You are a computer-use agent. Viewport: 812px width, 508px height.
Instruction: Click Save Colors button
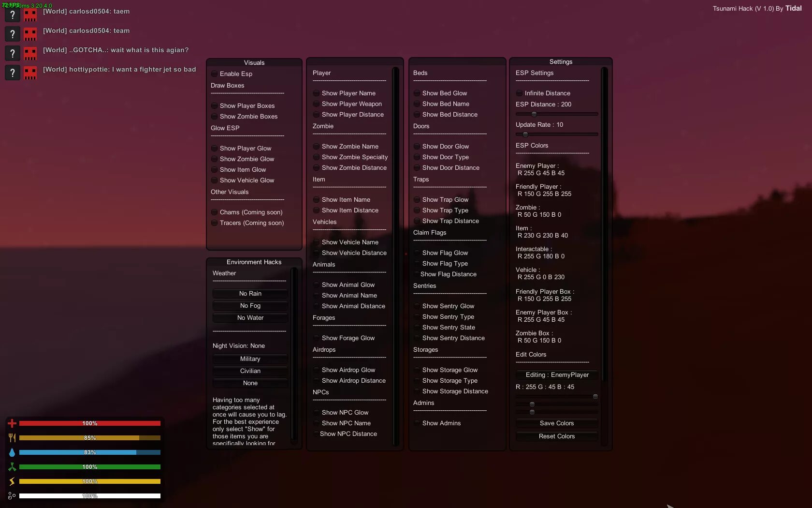coord(557,423)
